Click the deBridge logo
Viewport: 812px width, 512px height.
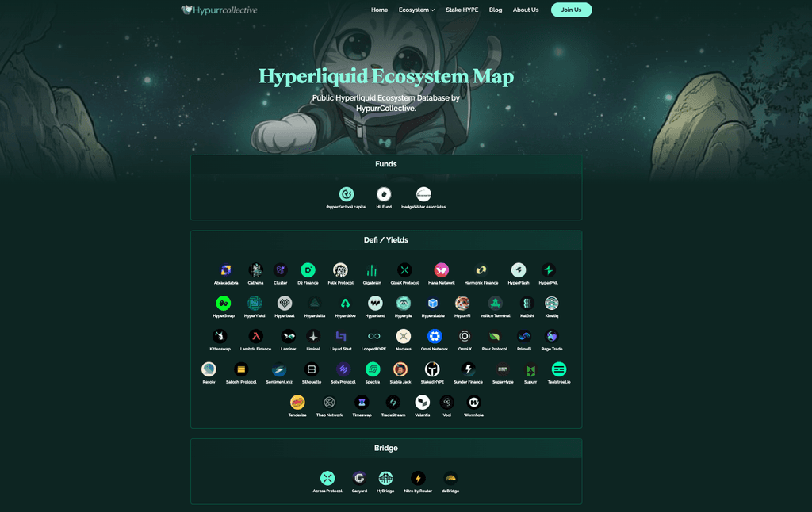tap(449, 476)
